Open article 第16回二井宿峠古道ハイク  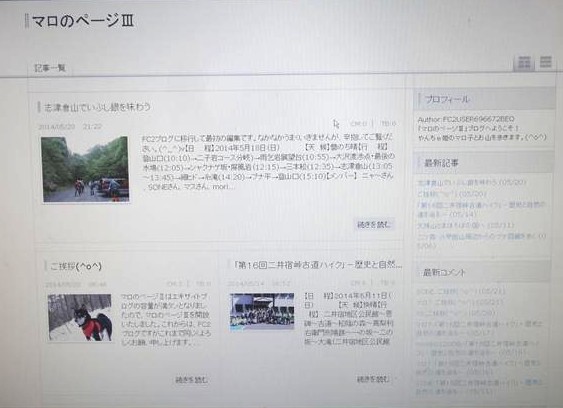tap(317, 265)
